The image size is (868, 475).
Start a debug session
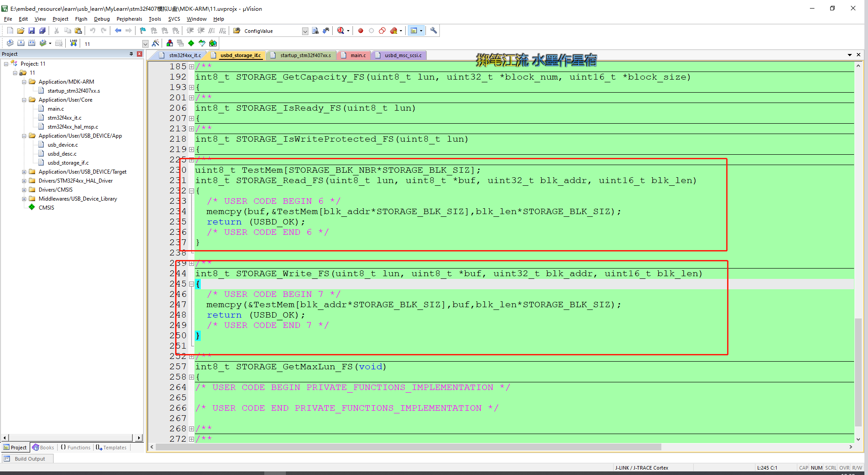pyautogui.click(x=341, y=30)
